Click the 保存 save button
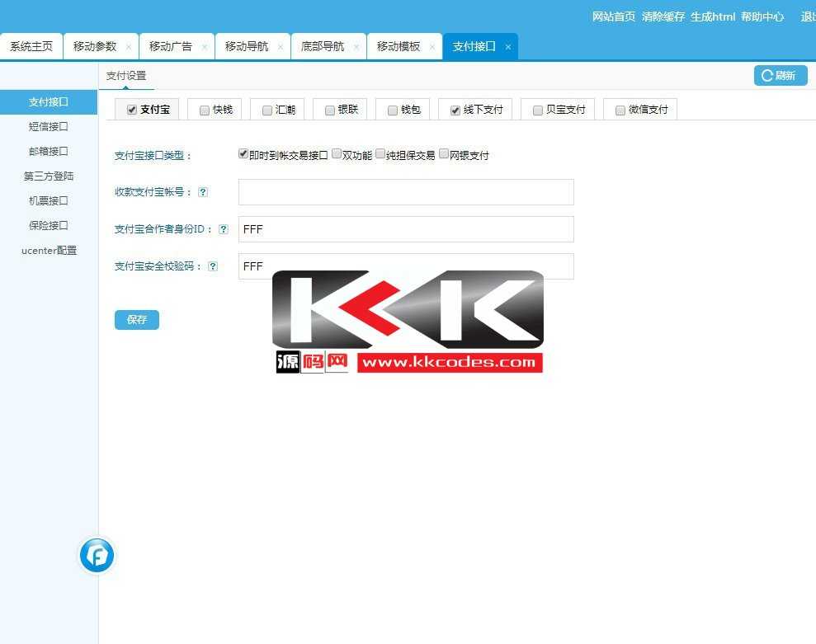The image size is (816, 644). pyautogui.click(x=137, y=319)
